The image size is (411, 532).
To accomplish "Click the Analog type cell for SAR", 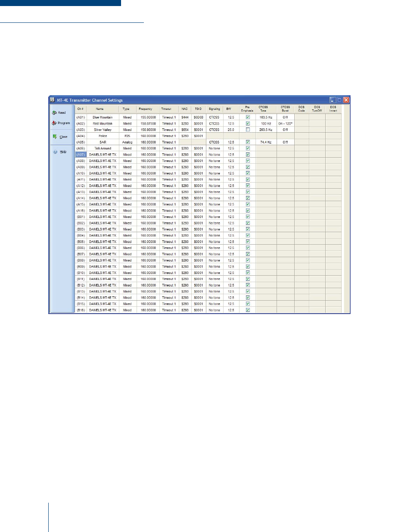I will coord(128,142).
